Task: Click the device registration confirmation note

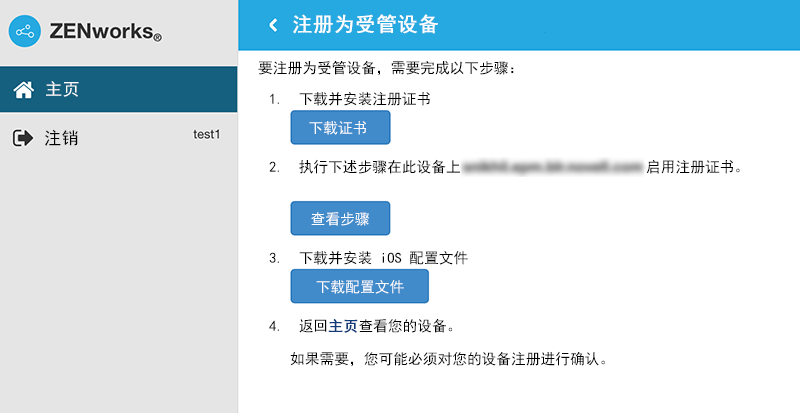Action: coord(448,358)
